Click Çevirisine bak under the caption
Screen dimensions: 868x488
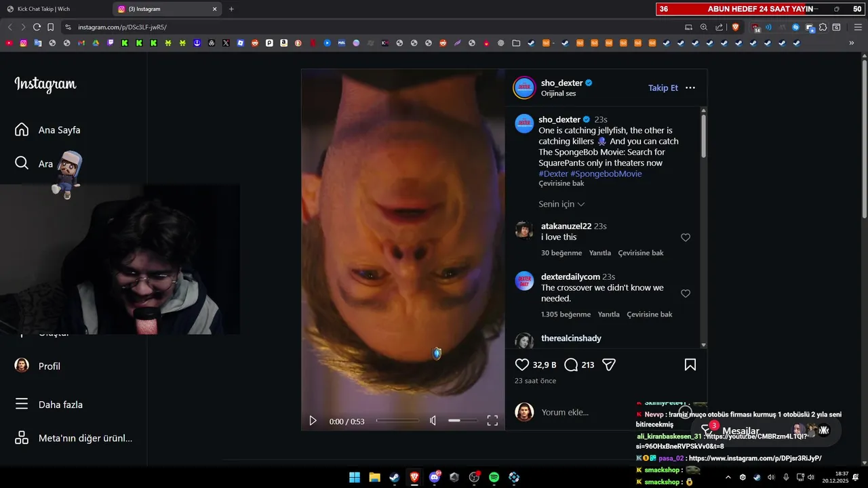pyautogui.click(x=561, y=184)
